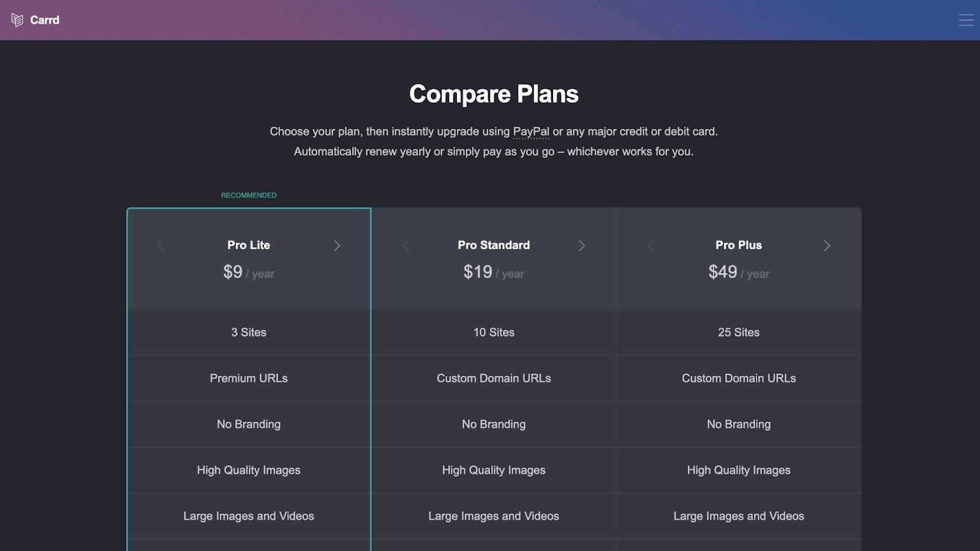Click next arrow on Pro Plus plan

[x=827, y=246]
